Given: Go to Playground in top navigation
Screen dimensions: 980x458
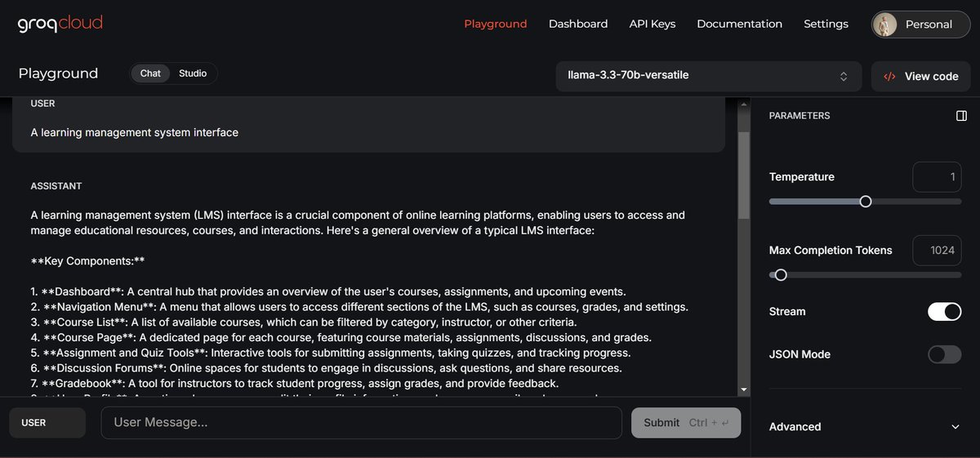Looking at the screenshot, I should pos(495,24).
